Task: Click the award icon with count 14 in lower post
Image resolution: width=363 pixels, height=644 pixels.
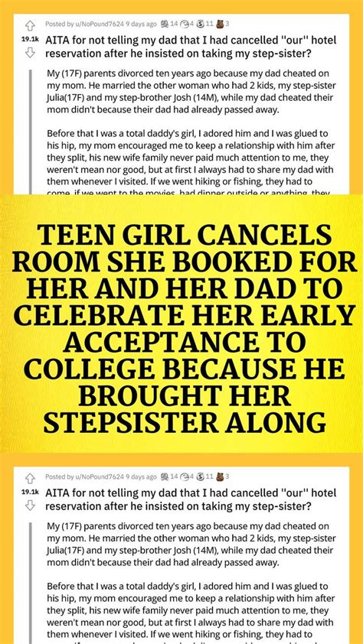Action: [165, 476]
